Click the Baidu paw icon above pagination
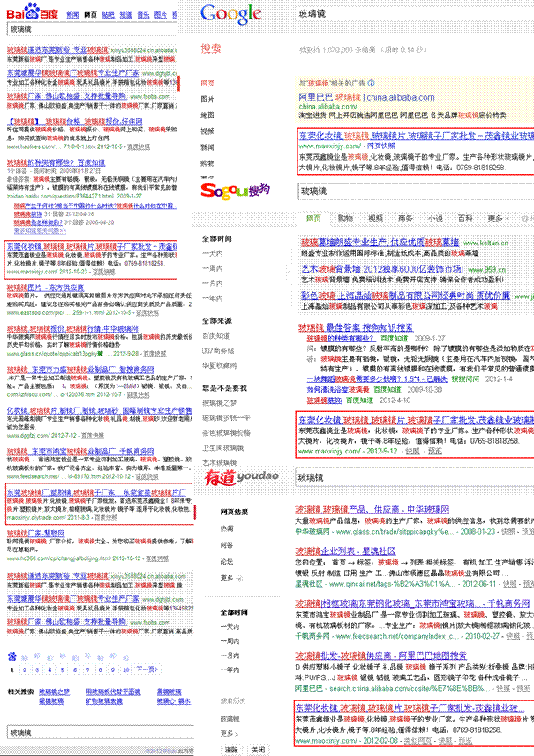 [12, 655]
